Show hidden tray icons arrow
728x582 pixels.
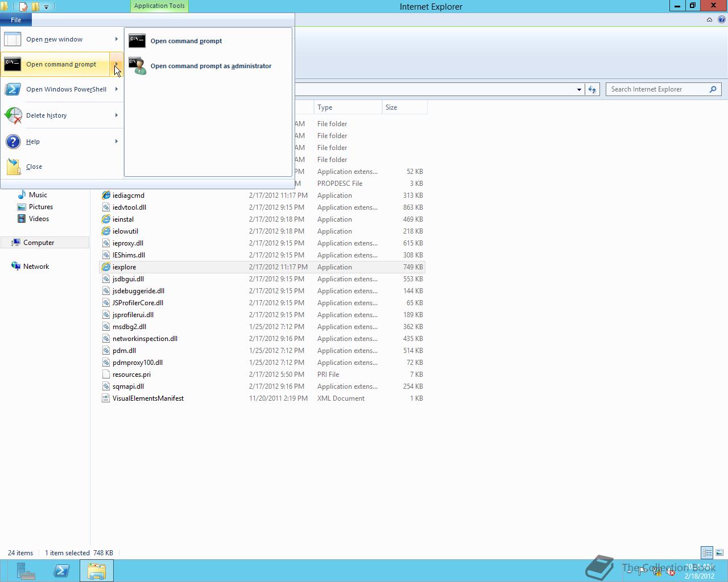coord(629,571)
